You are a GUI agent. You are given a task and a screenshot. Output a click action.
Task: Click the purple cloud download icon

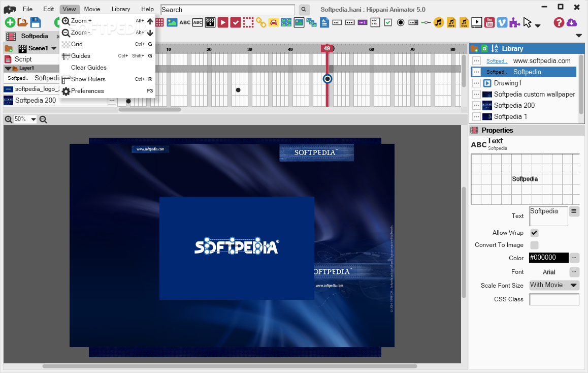pyautogui.click(x=572, y=22)
